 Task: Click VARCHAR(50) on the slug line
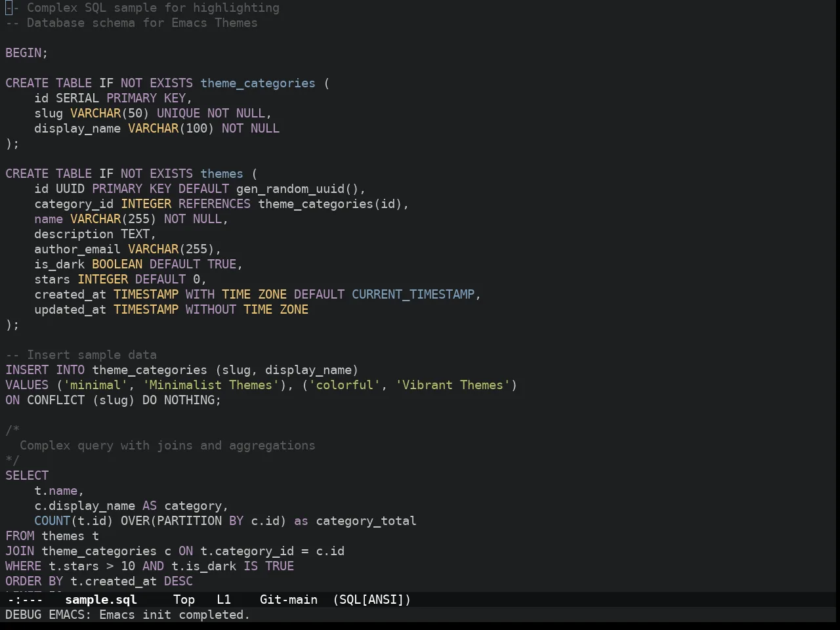[110, 113]
